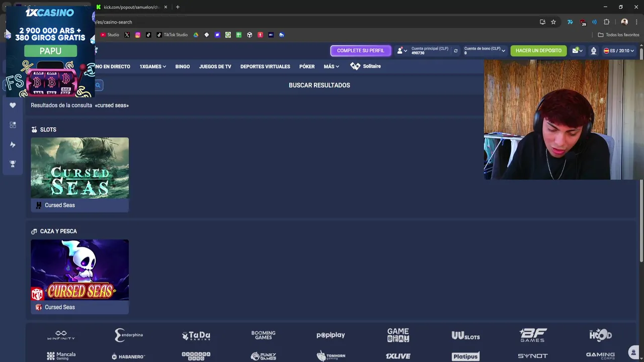This screenshot has width=644, height=362.
Task: Click HACER UN DEPÓSITO button
Action: [x=538, y=51]
